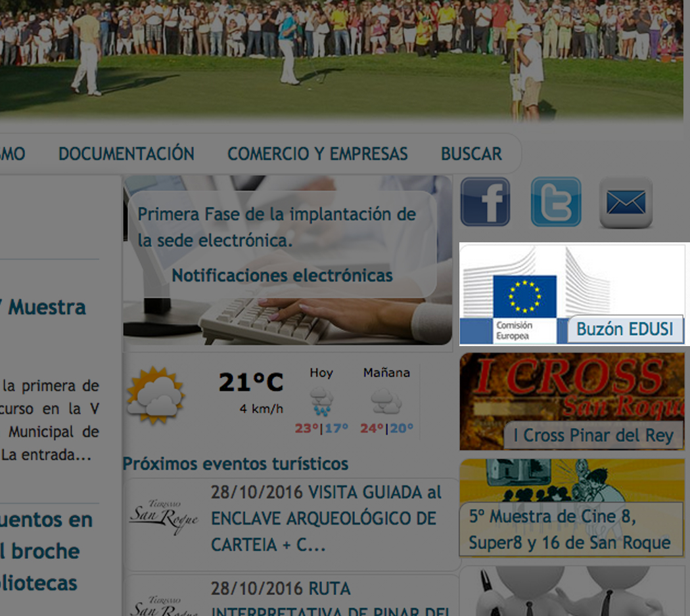Open the I Cross Pinar del Rey banner

pos(593,435)
